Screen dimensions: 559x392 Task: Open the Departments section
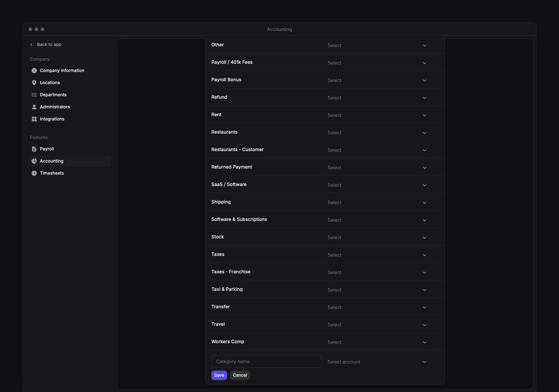(70, 95)
